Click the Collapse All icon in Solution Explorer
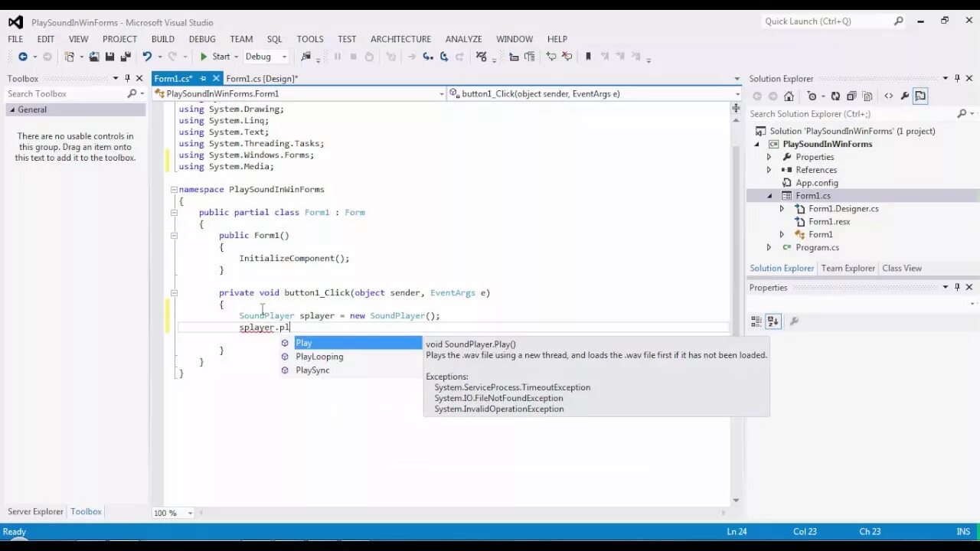The height and width of the screenshot is (551, 980). point(851,96)
